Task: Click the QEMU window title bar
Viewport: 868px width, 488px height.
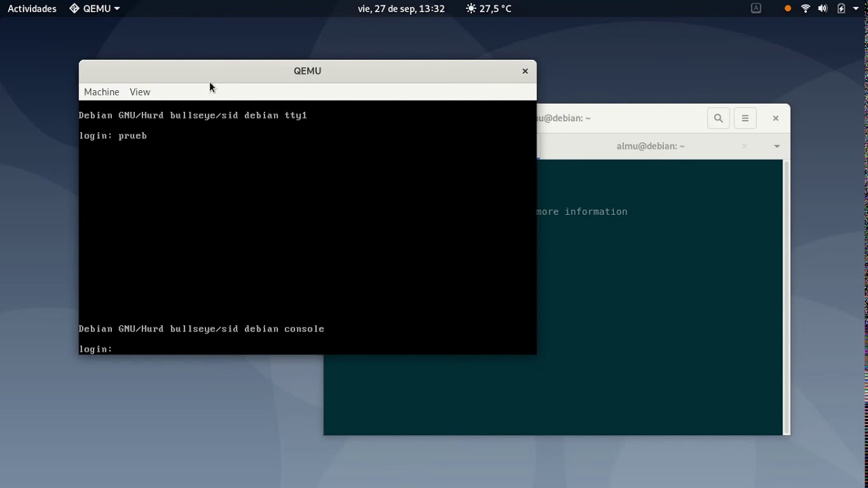Action: point(307,71)
